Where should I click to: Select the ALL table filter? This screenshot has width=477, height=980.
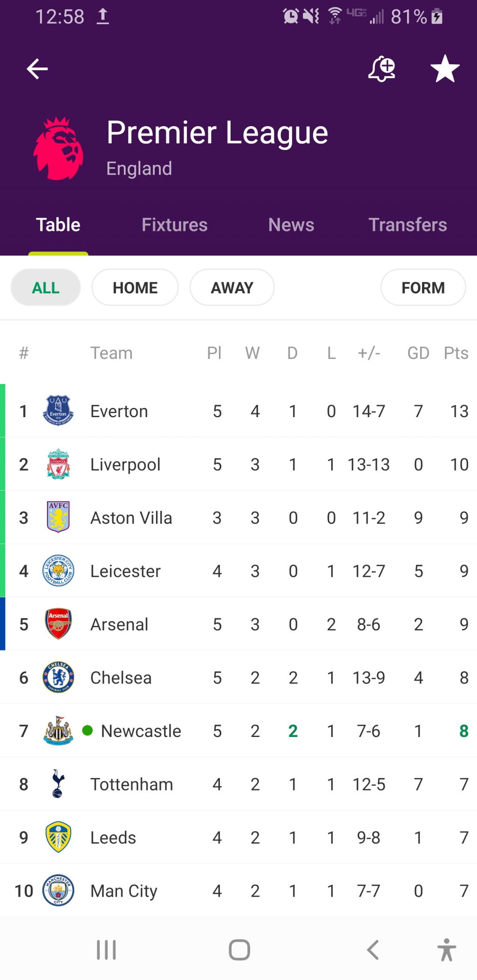point(46,288)
